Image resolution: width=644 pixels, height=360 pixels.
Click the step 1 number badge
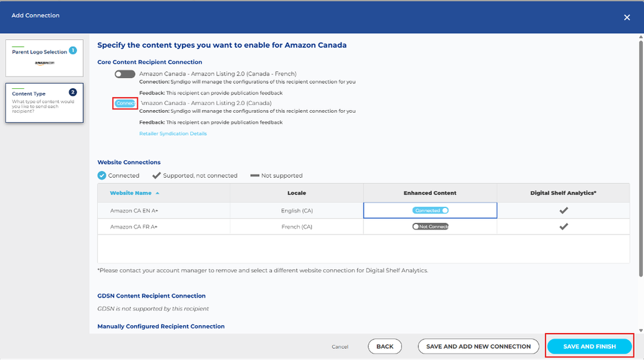73,50
